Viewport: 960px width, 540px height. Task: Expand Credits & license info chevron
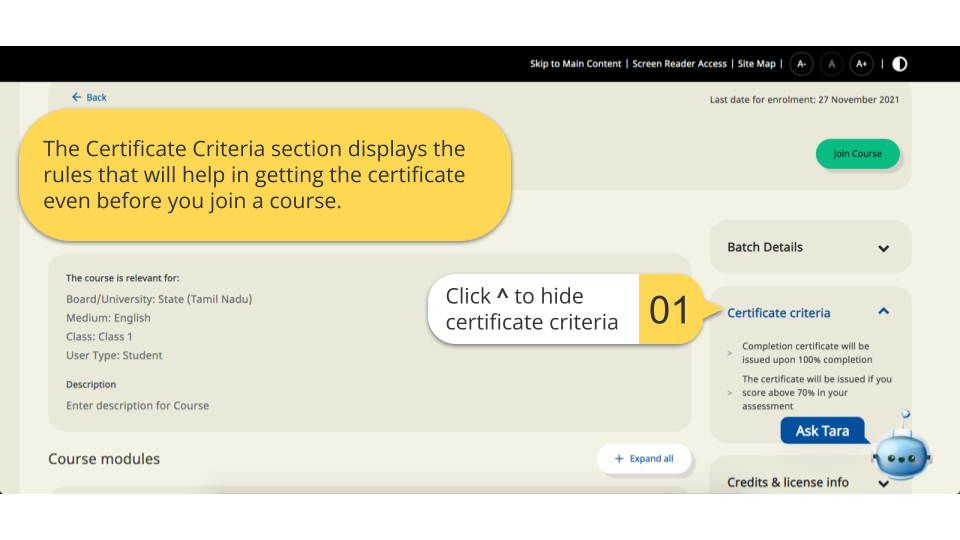click(x=883, y=483)
